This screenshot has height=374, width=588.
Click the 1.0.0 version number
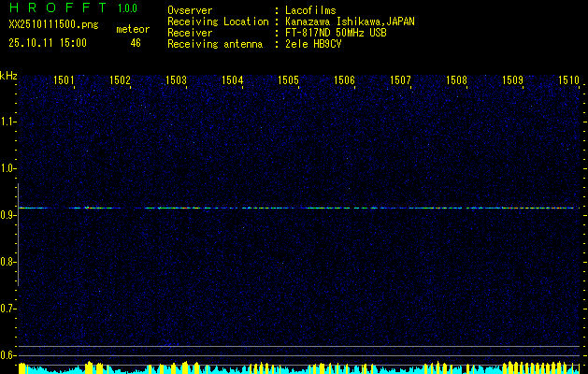click(x=128, y=9)
